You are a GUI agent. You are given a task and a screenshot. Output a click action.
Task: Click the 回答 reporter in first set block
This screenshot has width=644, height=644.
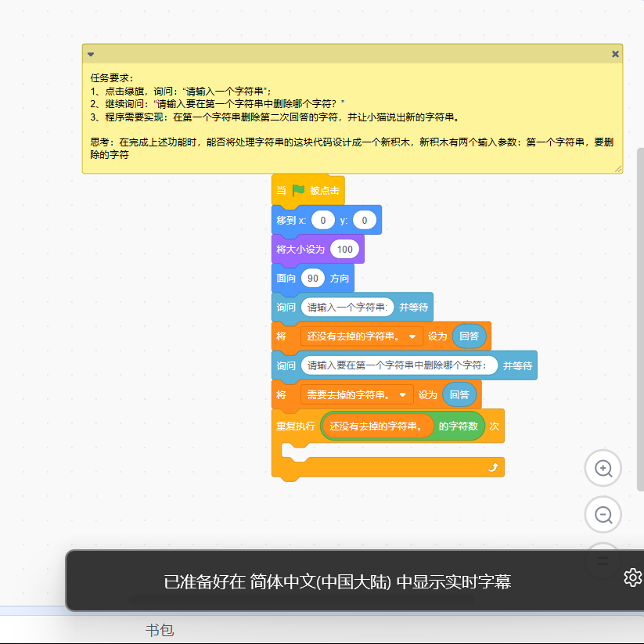pos(469,336)
